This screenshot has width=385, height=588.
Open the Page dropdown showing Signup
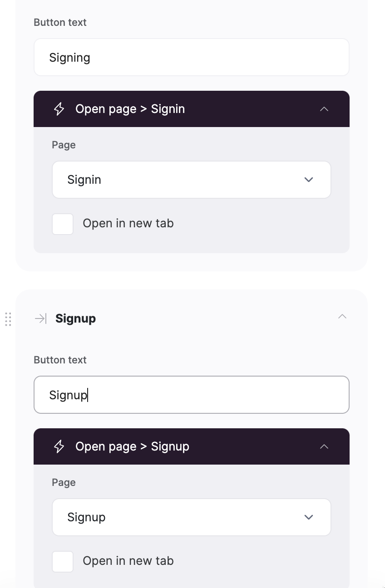click(192, 517)
